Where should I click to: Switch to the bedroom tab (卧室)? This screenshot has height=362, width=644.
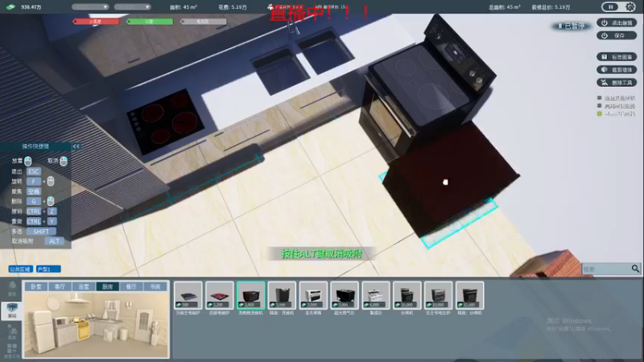tap(36, 286)
